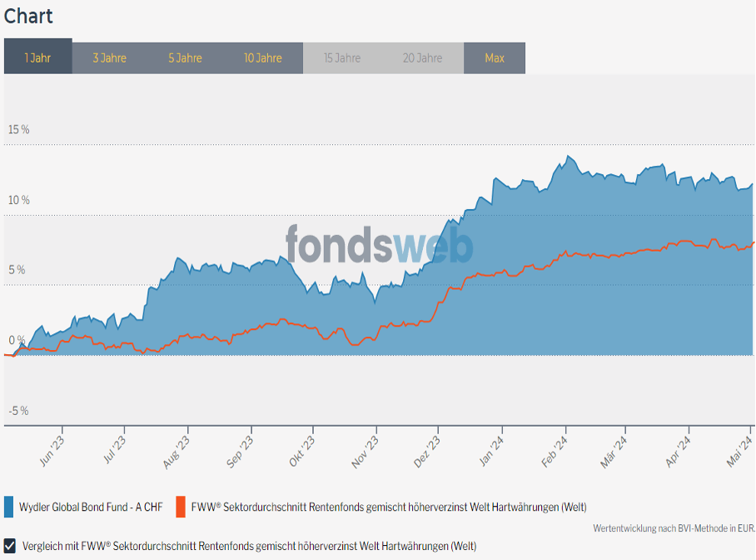
Task: Switch to the 5 Jahre tab
Action: pos(185,58)
